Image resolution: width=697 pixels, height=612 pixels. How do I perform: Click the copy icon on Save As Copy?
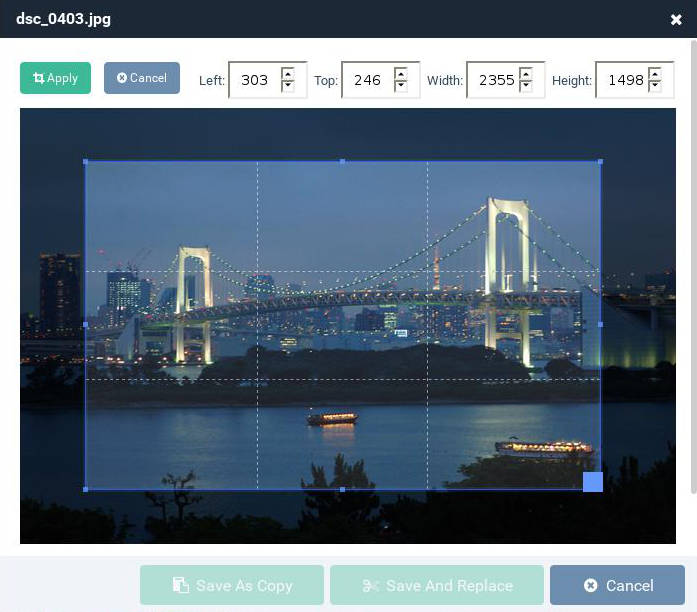[180, 585]
